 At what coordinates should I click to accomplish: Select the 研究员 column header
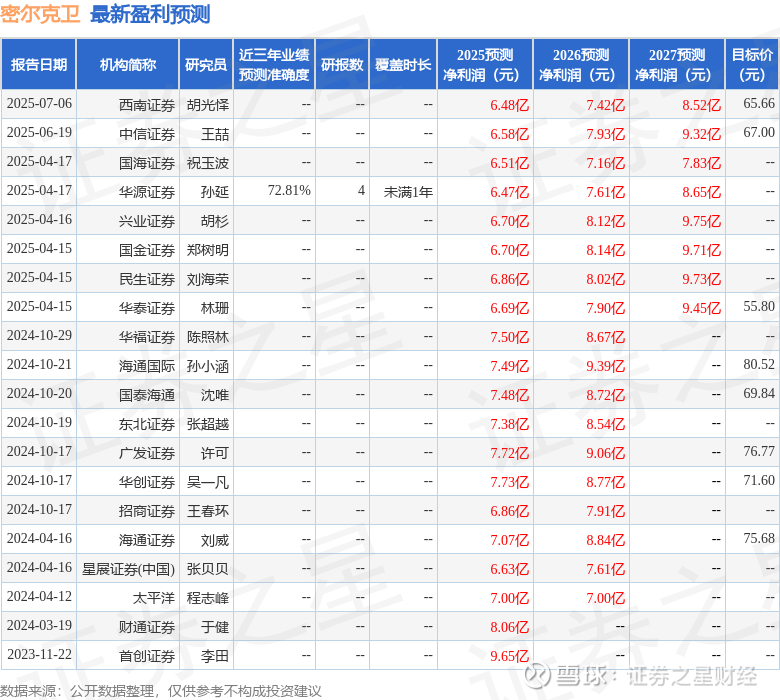(x=206, y=65)
